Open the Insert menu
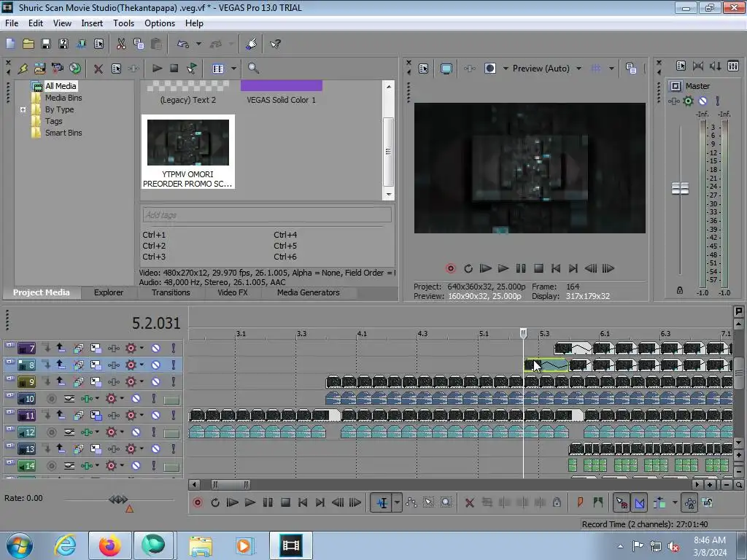This screenshot has height=560, width=747. [92, 23]
